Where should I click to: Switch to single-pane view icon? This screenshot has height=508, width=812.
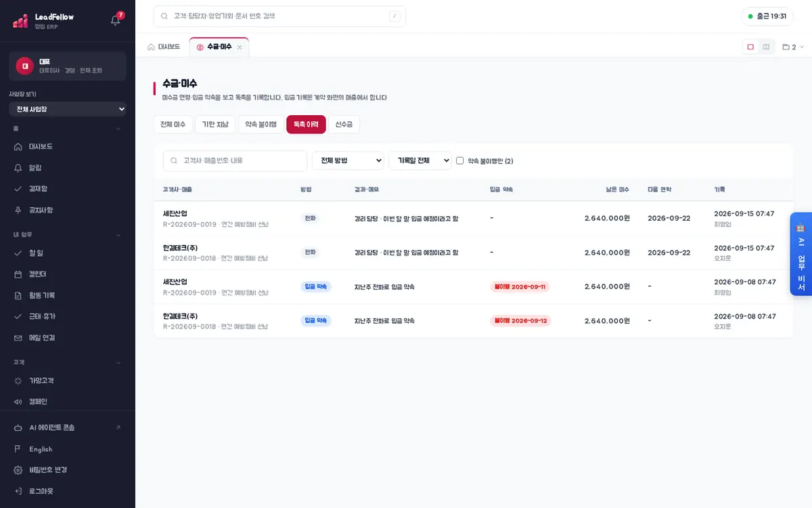pyautogui.click(x=750, y=47)
